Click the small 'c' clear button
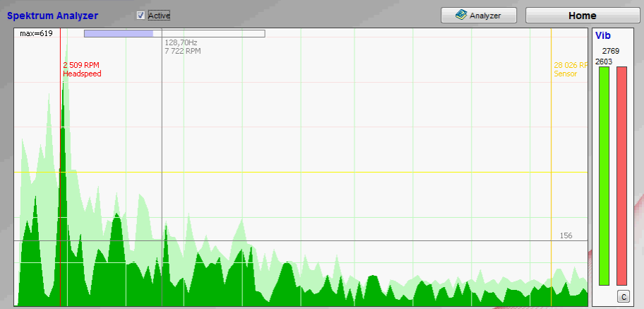 [x=622, y=296]
